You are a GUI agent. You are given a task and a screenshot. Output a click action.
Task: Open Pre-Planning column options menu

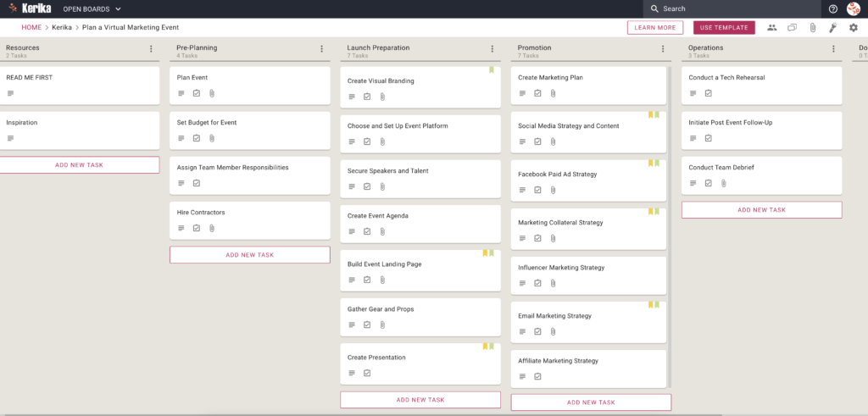[x=321, y=49]
